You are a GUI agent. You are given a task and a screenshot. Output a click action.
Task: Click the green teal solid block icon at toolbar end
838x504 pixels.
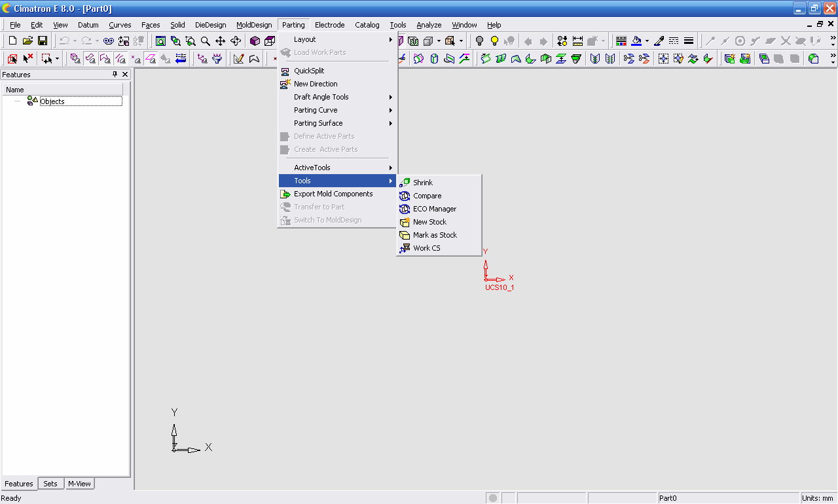[813, 59]
